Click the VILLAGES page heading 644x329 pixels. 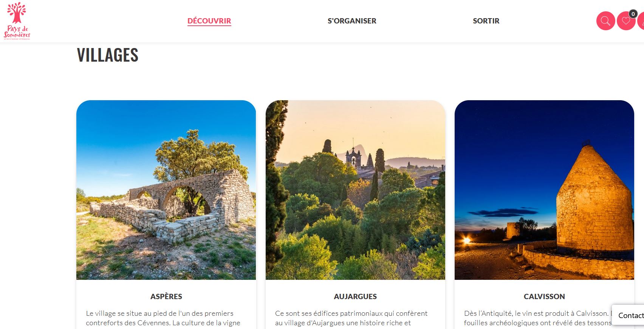pyautogui.click(x=108, y=55)
